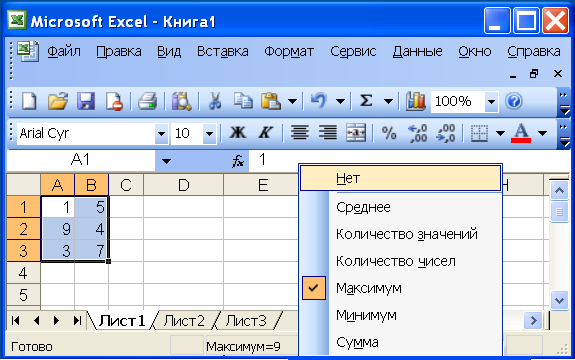Viewport: 575px width, 360px height.
Task: Open a file with the folder icon
Action: 58,101
